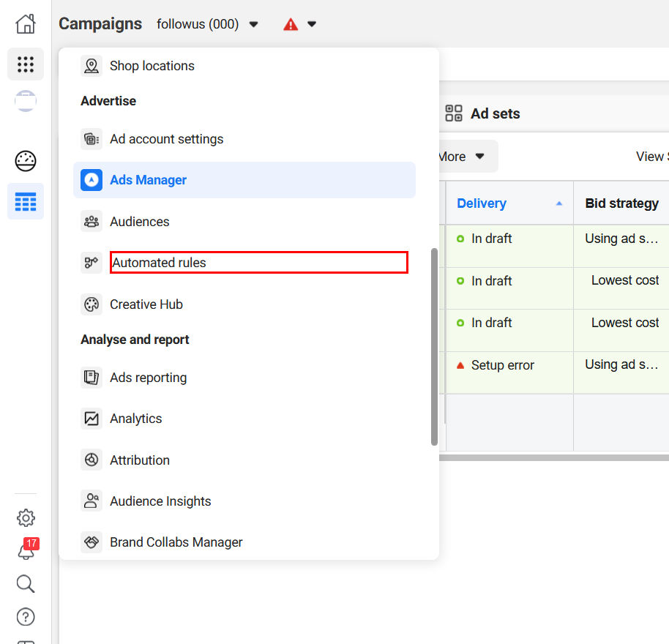This screenshot has height=644, width=669.
Task: Click the first Lowest cost cell
Action: coord(625,280)
